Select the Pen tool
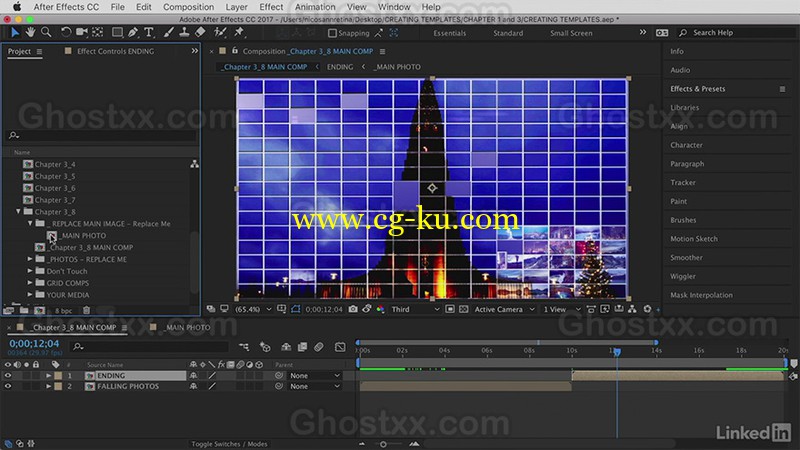This screenshot has height=450, width=800. tap(133, 33)
